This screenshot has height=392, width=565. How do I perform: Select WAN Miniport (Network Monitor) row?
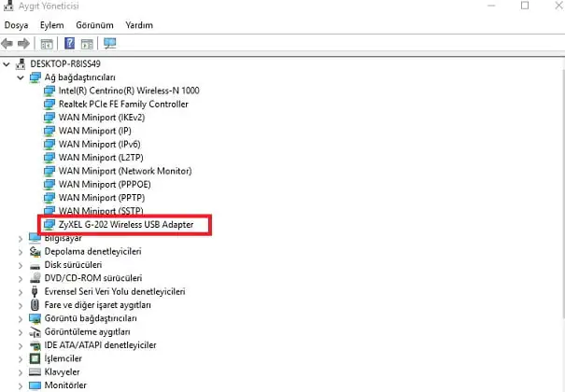125,171
